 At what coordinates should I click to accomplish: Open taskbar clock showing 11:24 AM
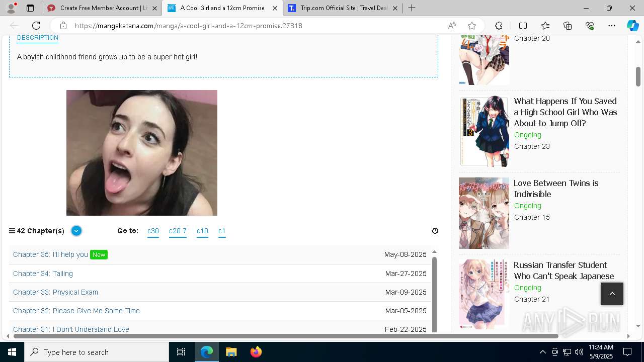[601, 352]
